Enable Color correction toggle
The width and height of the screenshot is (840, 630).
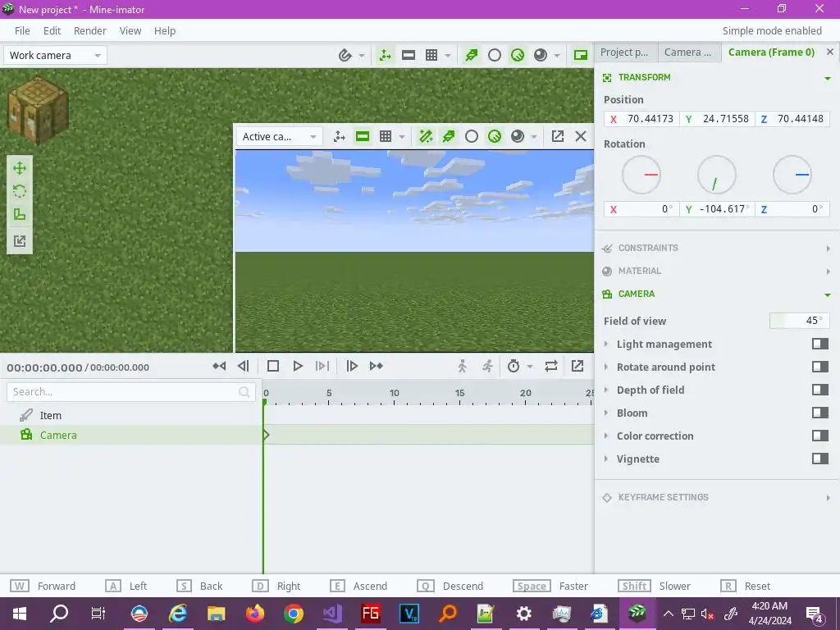click(x=819, y=436)
